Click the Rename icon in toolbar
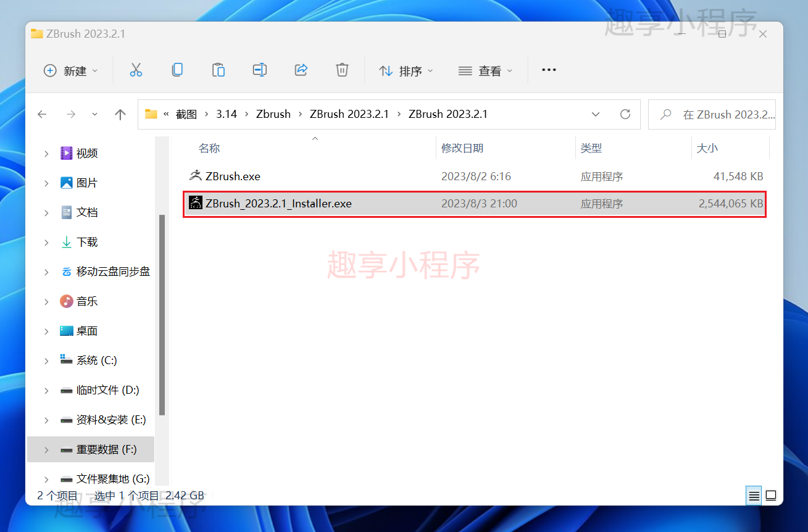Image resolution: width=808 pixels, height=532 pixels. click(x=260, y=70)
